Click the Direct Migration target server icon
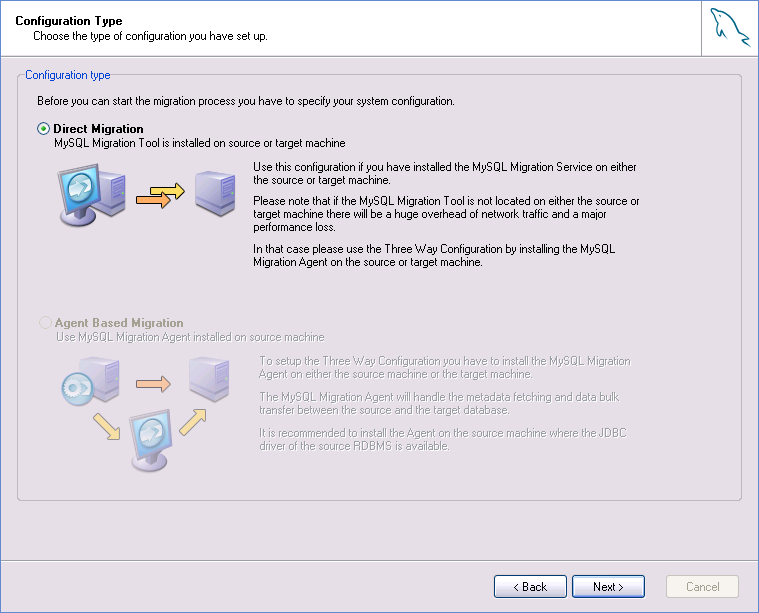Image resolution: width=759 pixels, height=613 pixels. 215,193
